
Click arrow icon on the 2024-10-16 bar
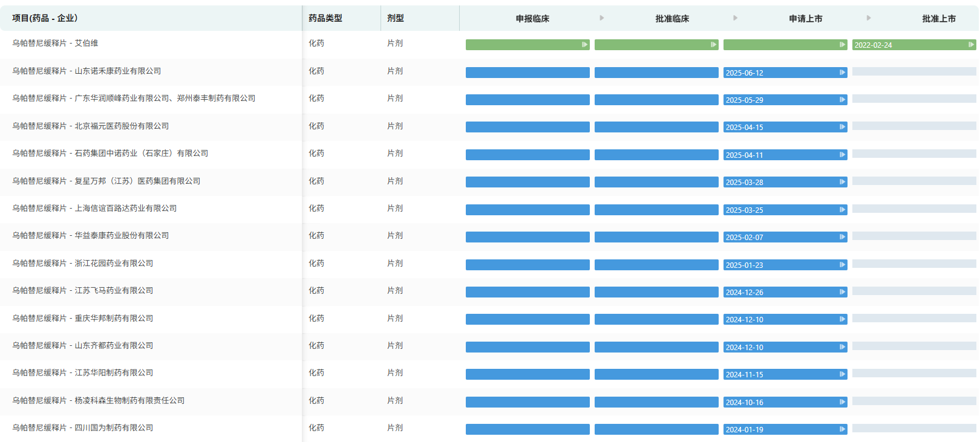[x=842, y=402]
